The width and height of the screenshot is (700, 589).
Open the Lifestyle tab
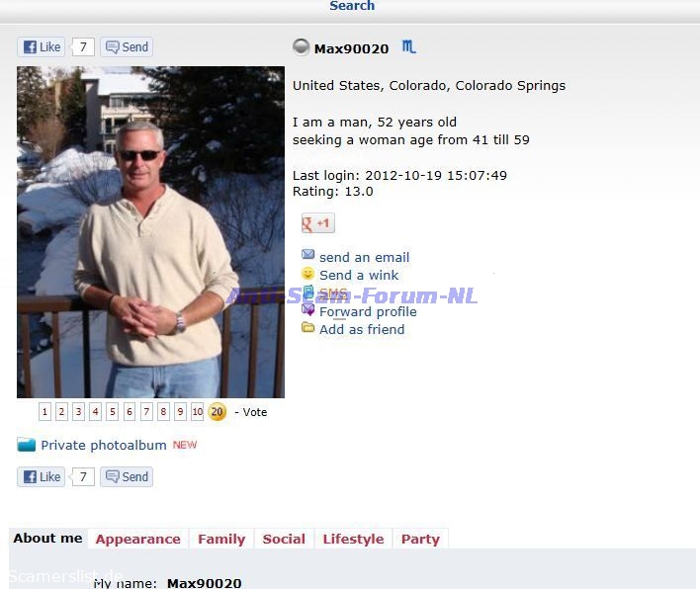click(x=353, y=539)
